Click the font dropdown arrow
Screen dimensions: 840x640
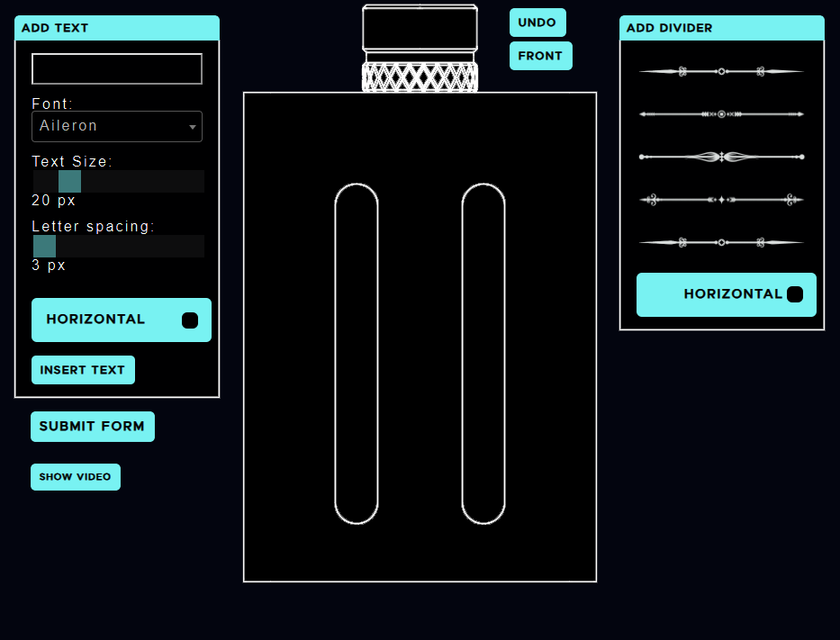tap(193, 128)
